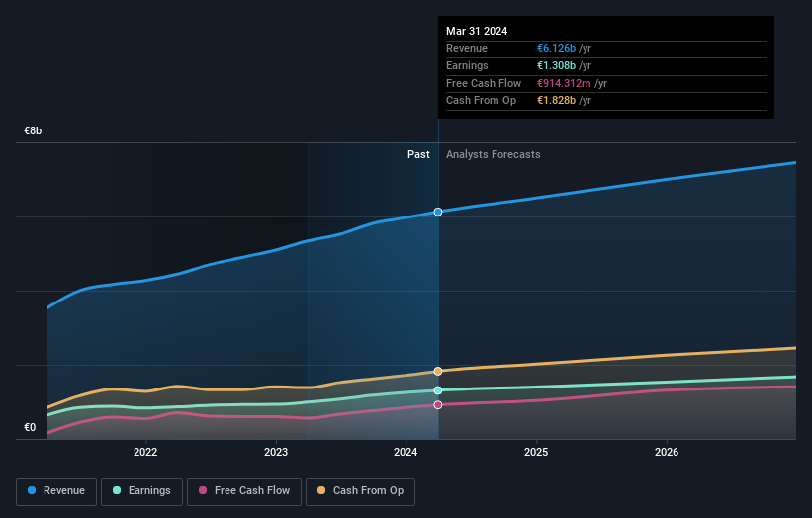Select the 2023 x-axis label
This screenshot has height=518, width=812.
(276, 452)
